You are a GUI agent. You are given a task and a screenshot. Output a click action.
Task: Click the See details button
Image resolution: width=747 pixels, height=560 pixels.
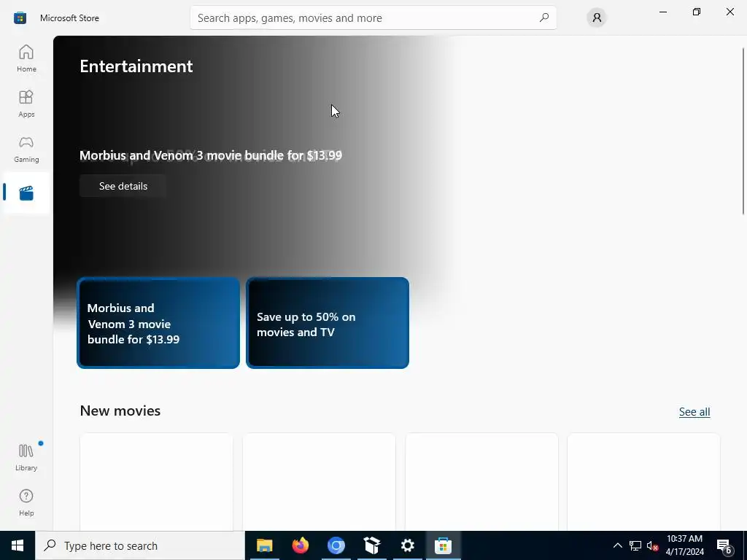[123, 186]
